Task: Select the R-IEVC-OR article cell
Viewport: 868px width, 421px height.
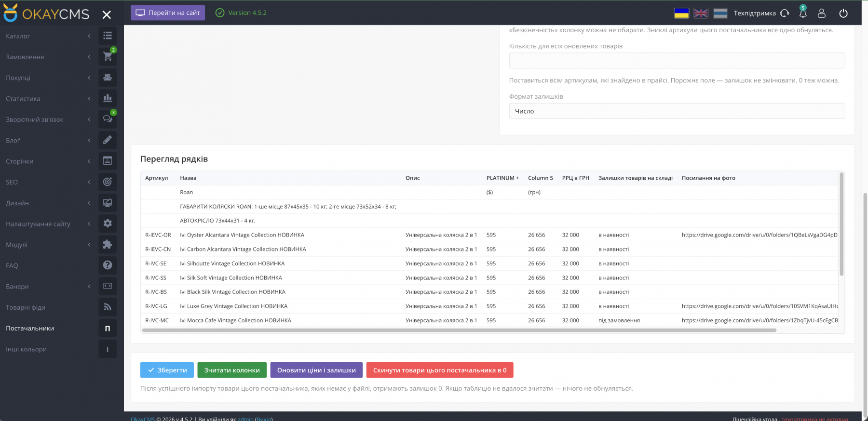Action: [158, 235]
